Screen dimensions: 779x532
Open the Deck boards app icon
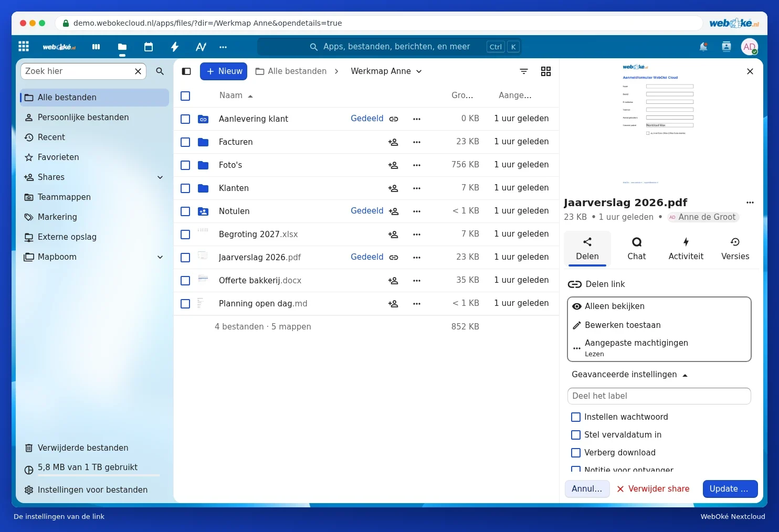pos(96,47)
